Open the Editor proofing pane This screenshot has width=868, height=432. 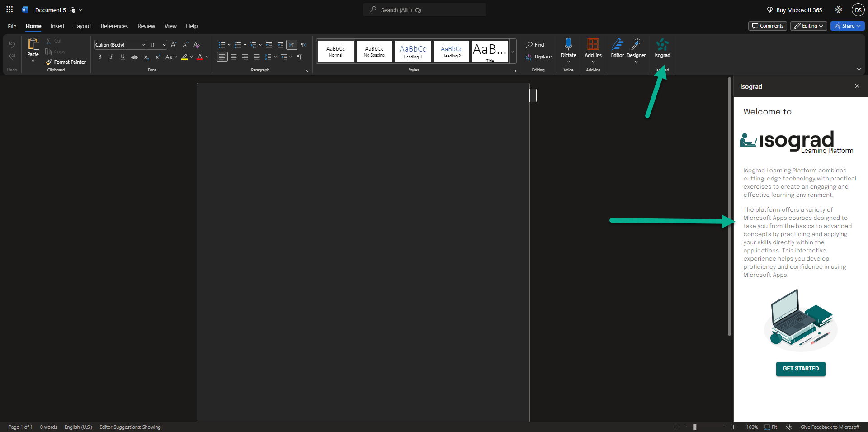[617, 48]
